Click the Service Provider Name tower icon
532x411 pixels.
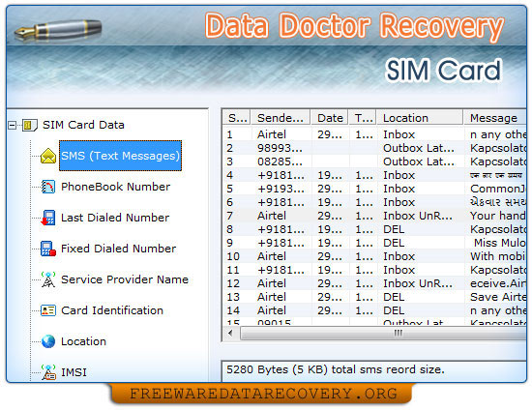[x=47, y=279]
